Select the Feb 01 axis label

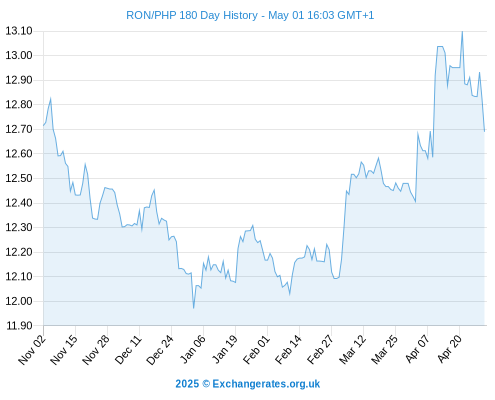pyautogui.click(x=256, y=350)
